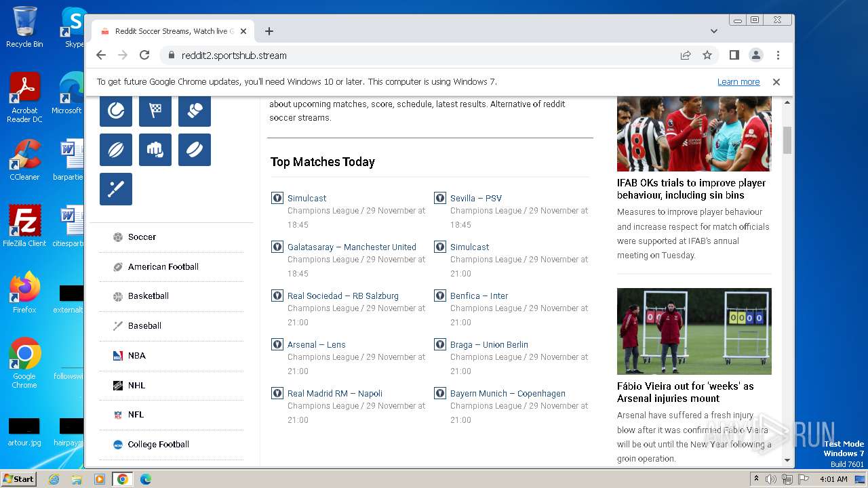Screen dimensions: 868x488
Task: Select the Reddit Soccer Streams tab
Action: click(174, 31)
